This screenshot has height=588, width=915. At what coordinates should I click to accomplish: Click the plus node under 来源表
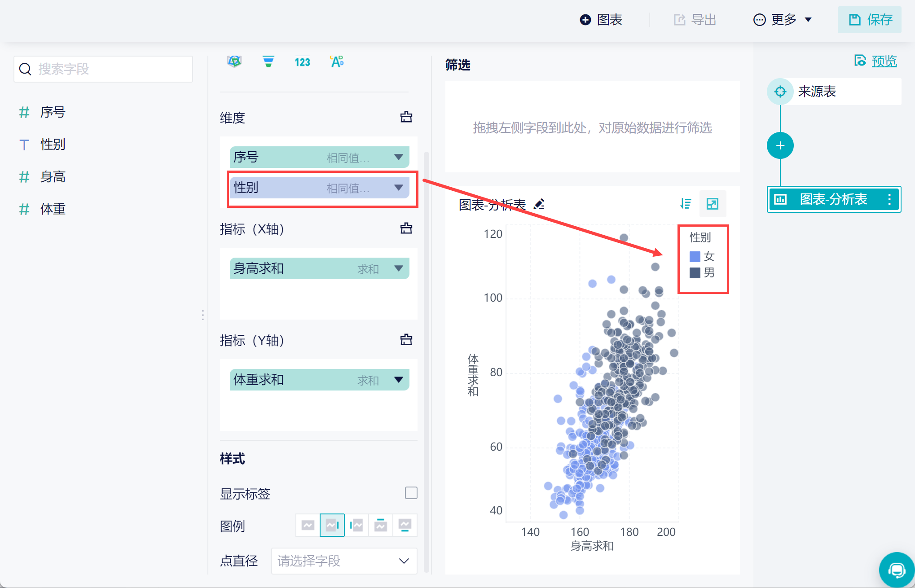pos(780,145)
